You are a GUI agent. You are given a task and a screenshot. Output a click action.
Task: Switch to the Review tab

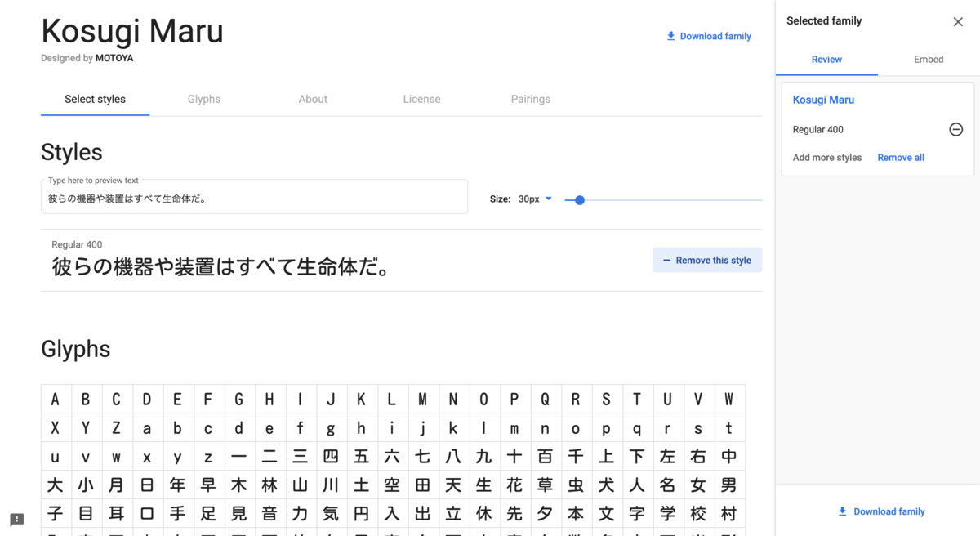pos(826,59)
